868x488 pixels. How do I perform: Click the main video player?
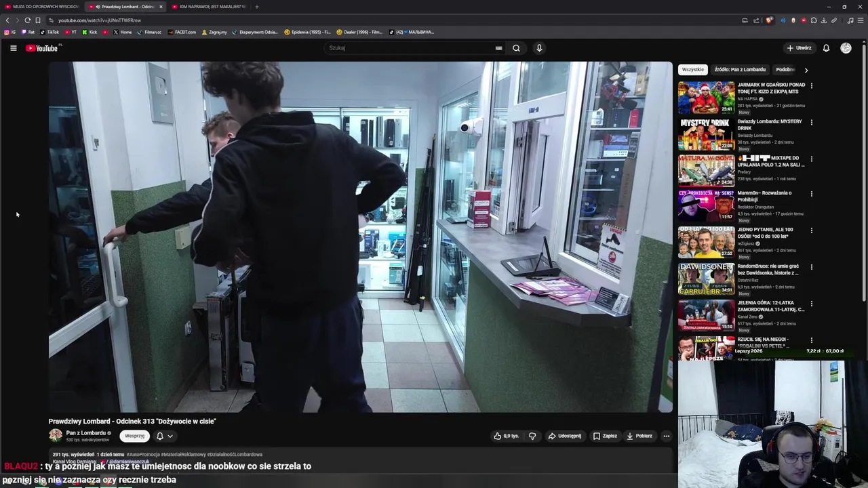click(360, 237)
